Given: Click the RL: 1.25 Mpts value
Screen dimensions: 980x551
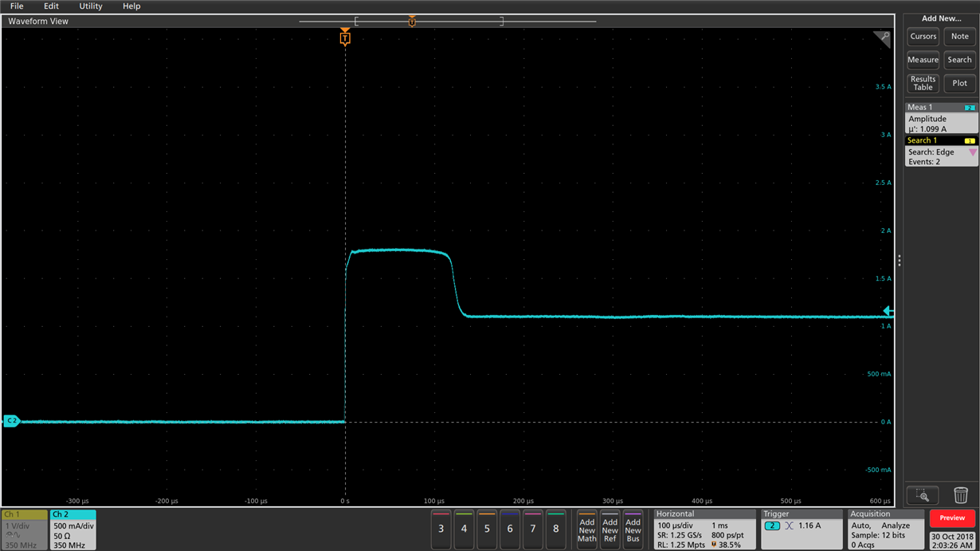Looking at the screenshot, I should (680, 545).
